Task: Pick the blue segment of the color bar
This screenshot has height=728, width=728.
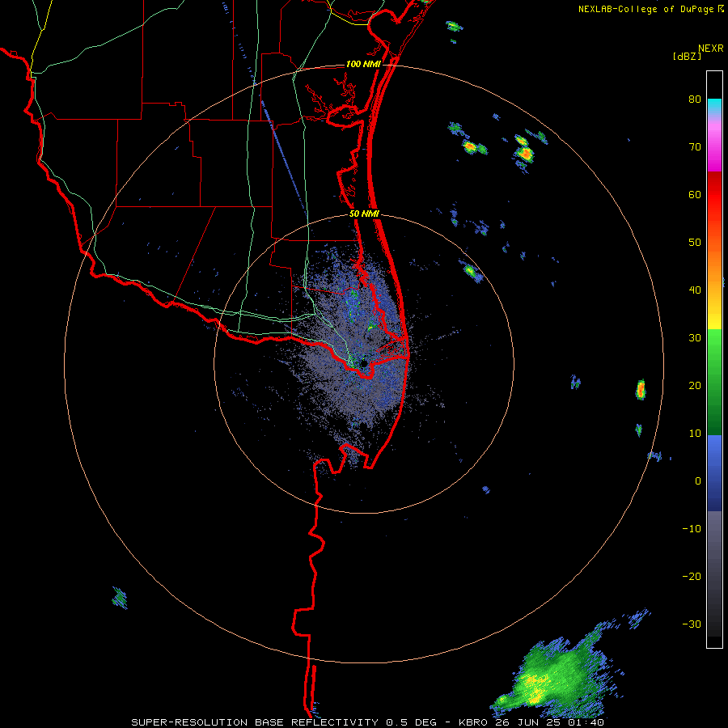Action: [714, 473]
